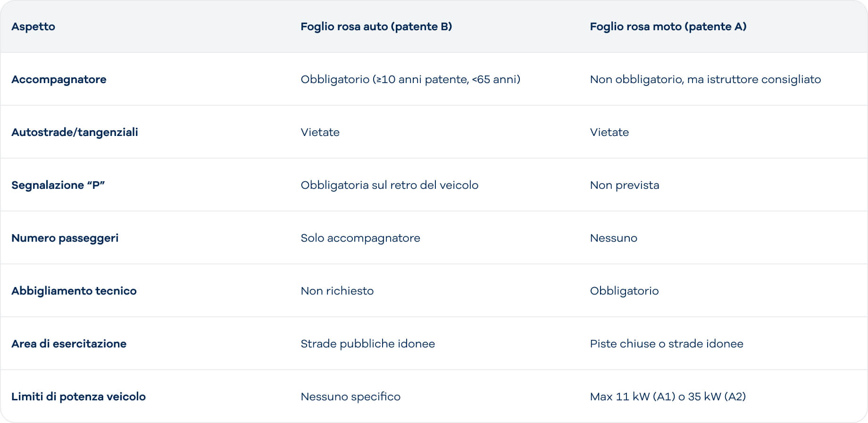Click "Vietate" in the moto column

pyautogui.click(x=609, y=132)
